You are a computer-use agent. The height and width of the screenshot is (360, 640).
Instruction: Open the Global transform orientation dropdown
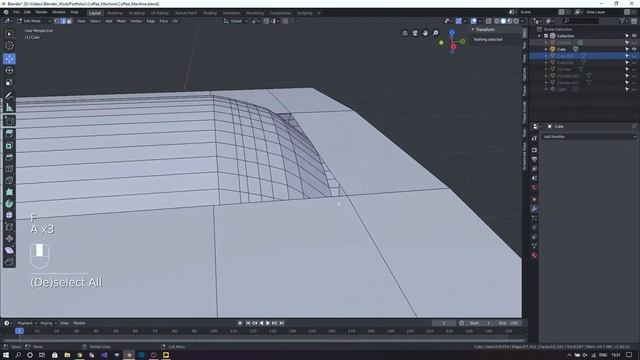(236, 21)
